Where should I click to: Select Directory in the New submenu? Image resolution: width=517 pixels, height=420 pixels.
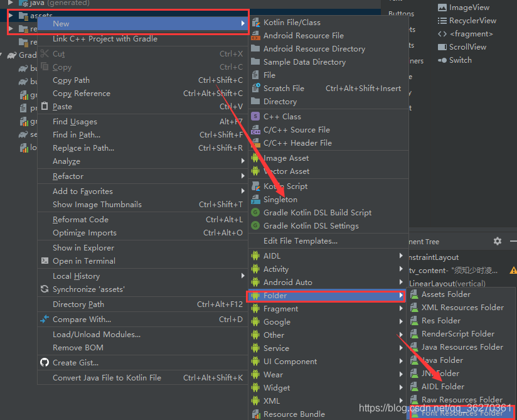click(x=328, y=102)
